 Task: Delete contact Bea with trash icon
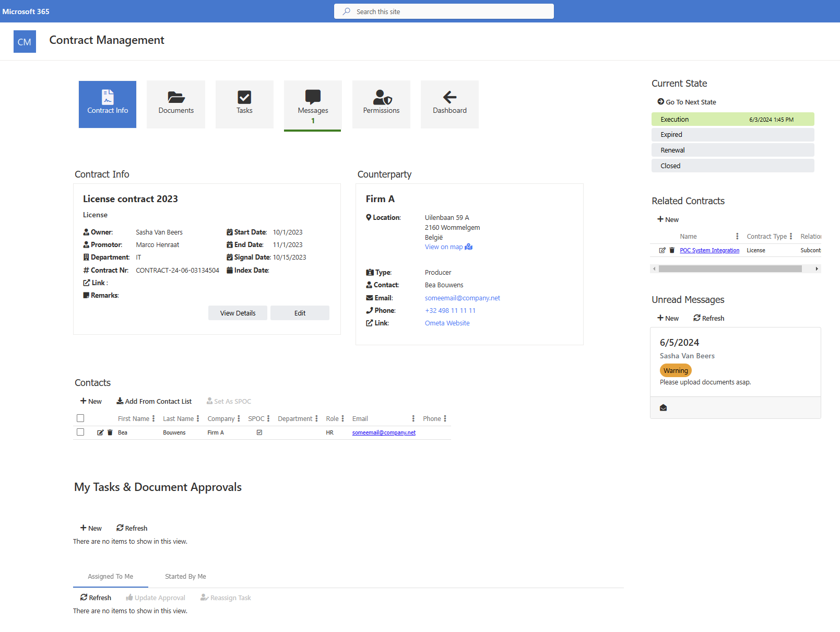point(110,432)
